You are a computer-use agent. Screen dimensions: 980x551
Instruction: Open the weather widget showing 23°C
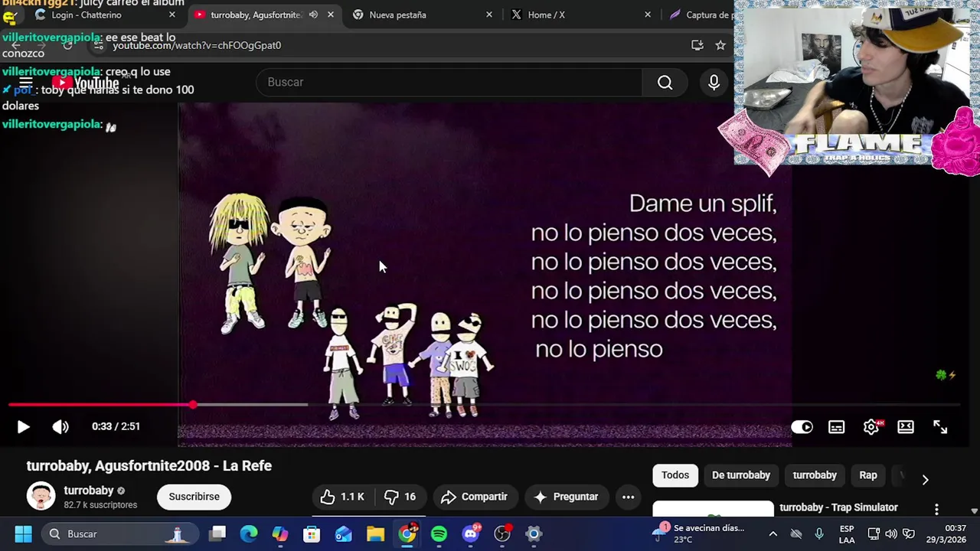(698, 533)
